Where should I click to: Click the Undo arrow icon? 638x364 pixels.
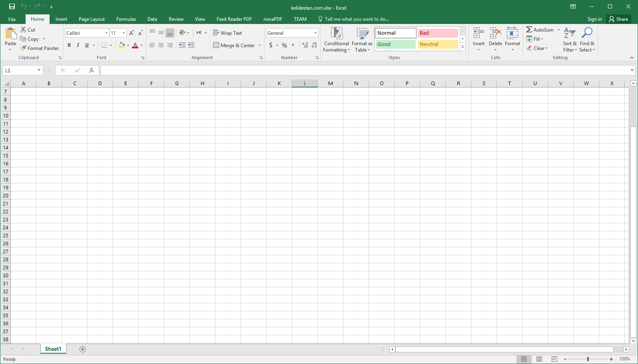24,6
